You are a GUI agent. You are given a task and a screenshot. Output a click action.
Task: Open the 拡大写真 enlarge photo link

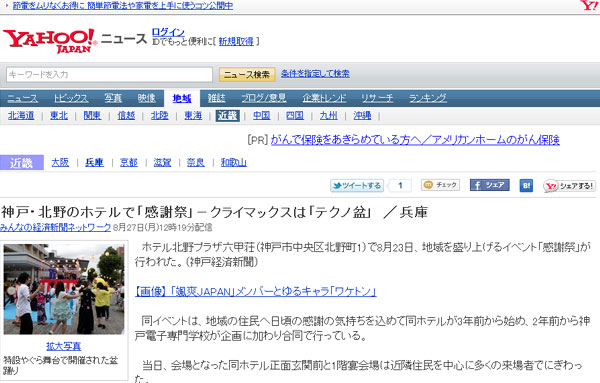pyautogui.click(x=64, y=346)
